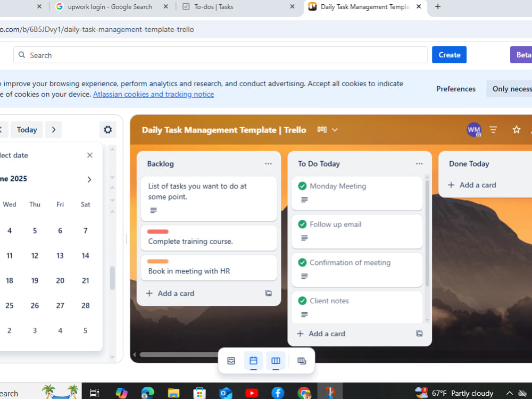Add a card to Backlog list
Image resolution: width=532 pixels, height=399 pixels.
tap(171, 293)
